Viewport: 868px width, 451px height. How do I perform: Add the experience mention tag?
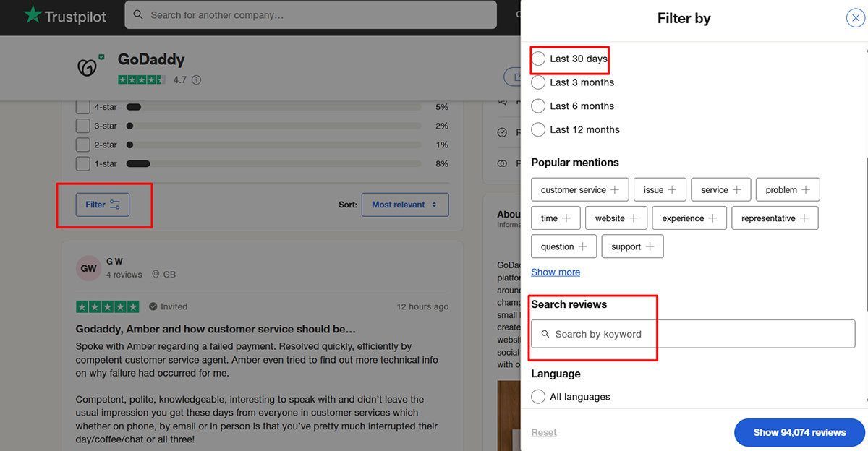[x=689, y=218]
